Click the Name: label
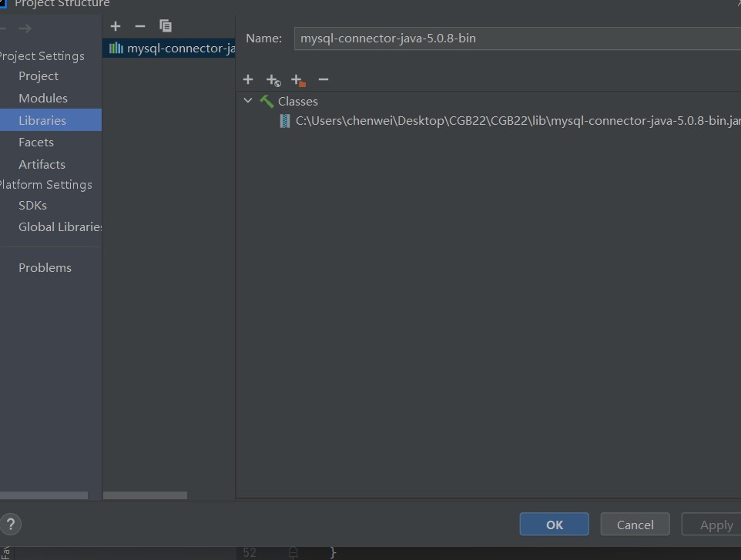This screenshot has width=741, height=560. click(263, 39)
